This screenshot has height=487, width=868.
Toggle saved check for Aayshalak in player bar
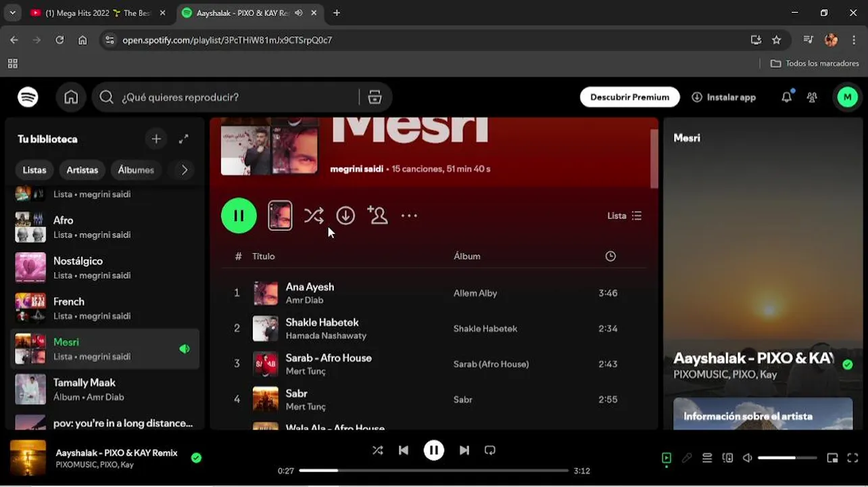coord(196,458)
